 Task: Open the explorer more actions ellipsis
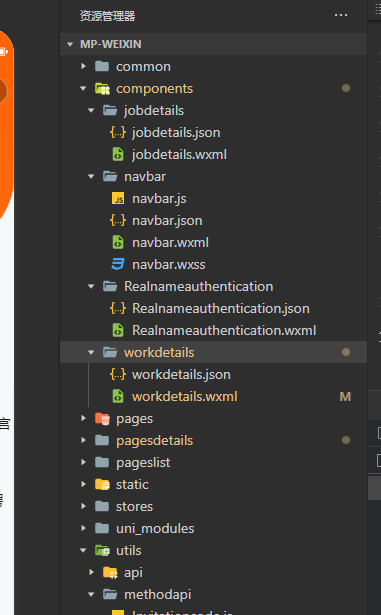[x=341, y=15]
